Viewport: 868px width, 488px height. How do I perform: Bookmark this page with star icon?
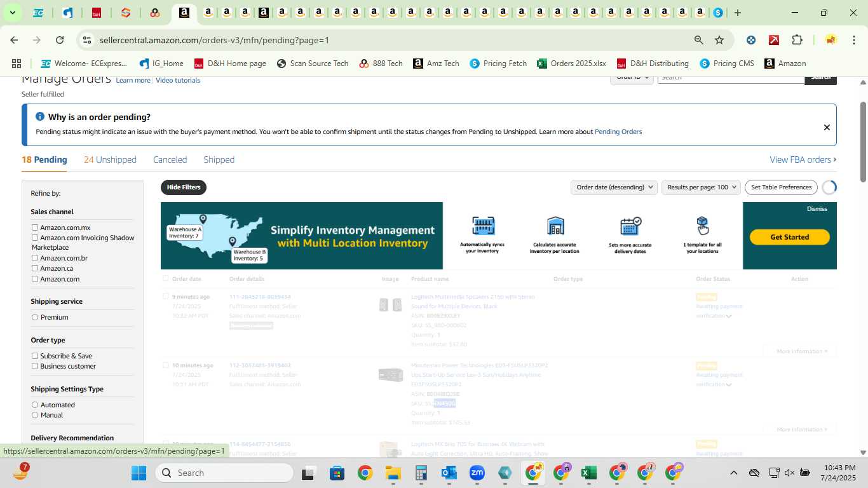(719, 40)
